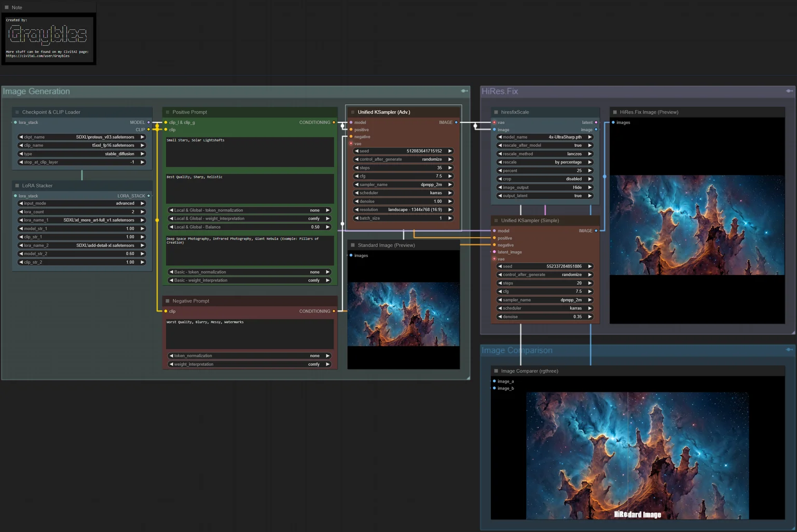Click the 'Deep Space Photography' prompt text box

(250, 251)
